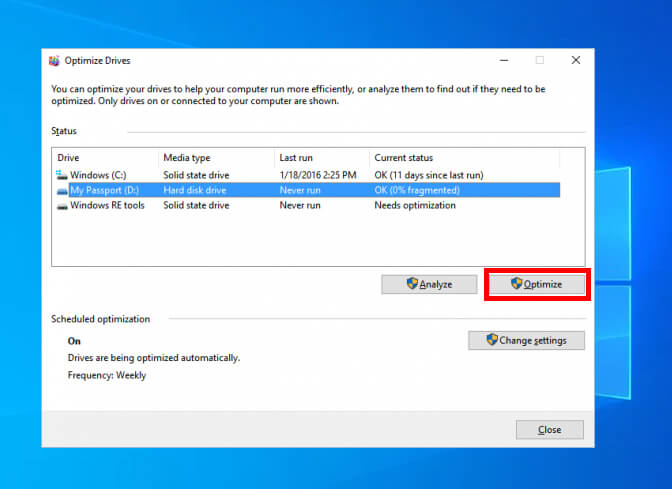The width and height of the screenshot is (672, 489).
Task: Open Change settings for scheduled optimization
Action: (526, 340)
